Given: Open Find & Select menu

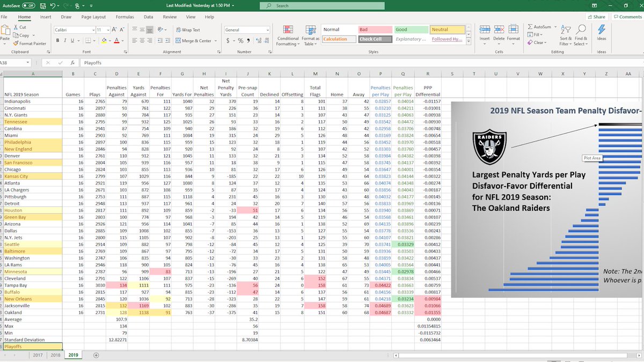Looking at the screenshot, I should click(581, 35).
